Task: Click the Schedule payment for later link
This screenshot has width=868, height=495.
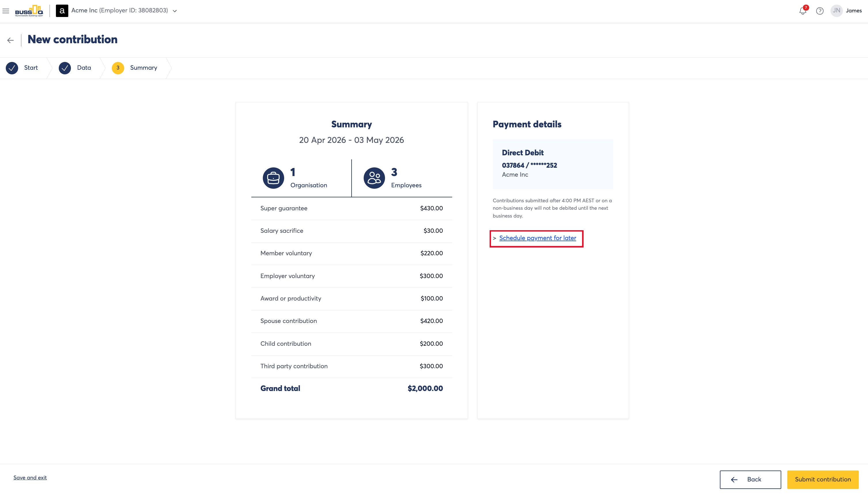Action: coord(537,238)
